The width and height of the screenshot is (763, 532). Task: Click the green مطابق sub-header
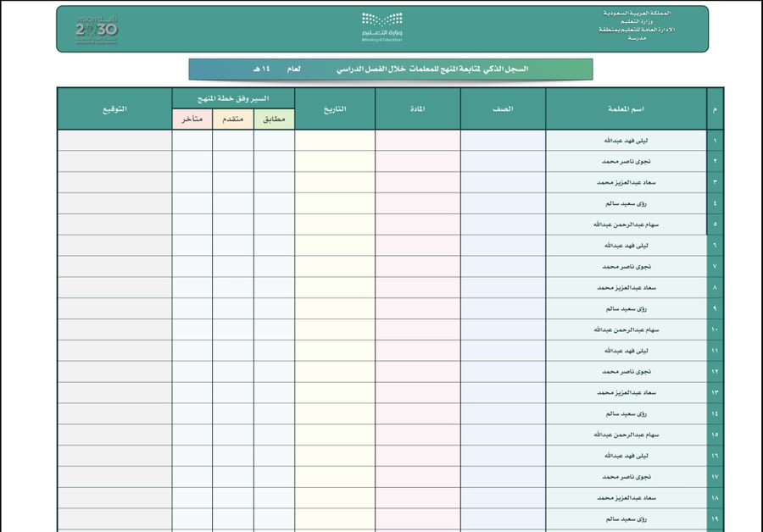[274, 119]
